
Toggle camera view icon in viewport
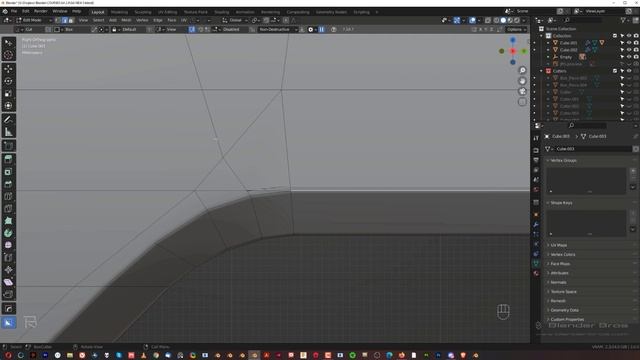522,91
